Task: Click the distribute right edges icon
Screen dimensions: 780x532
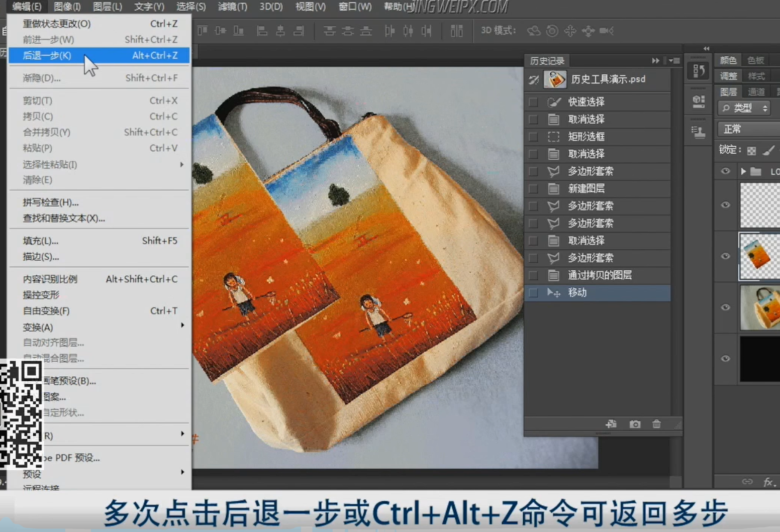Action: coord(427,31)
